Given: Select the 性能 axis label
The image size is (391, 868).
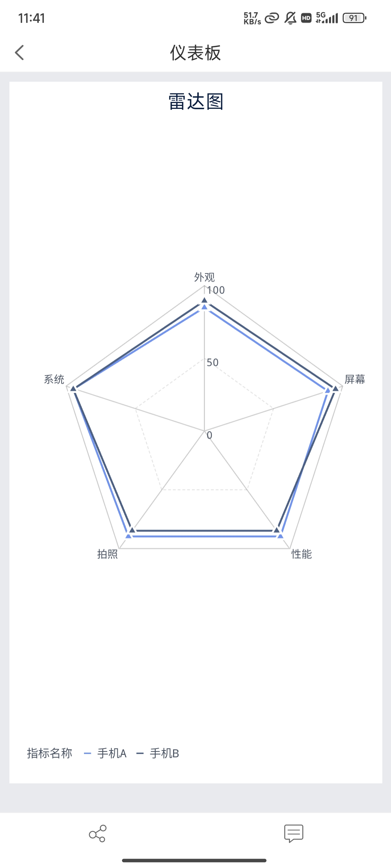Looking at the screenshot, I should [x=302, y=554].
